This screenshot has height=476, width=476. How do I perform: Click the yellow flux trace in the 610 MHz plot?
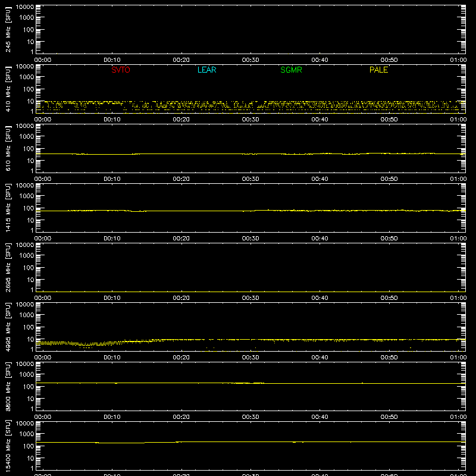[x=250, y=154]
